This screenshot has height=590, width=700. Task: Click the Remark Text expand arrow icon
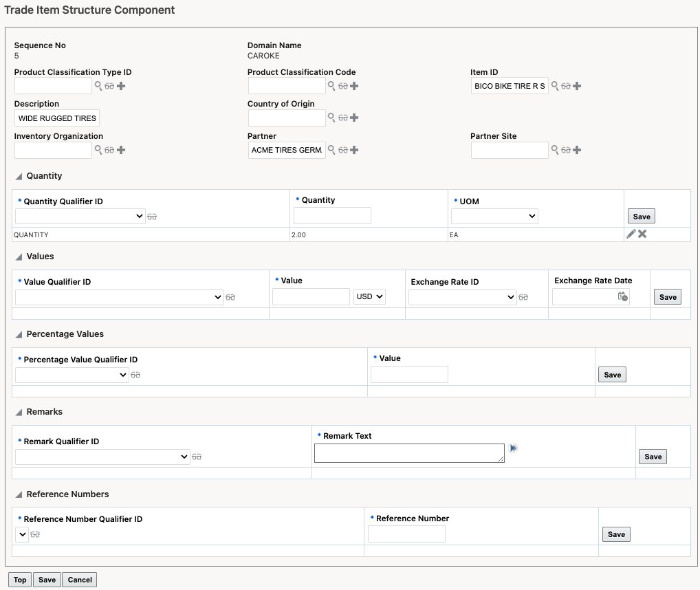513,448
